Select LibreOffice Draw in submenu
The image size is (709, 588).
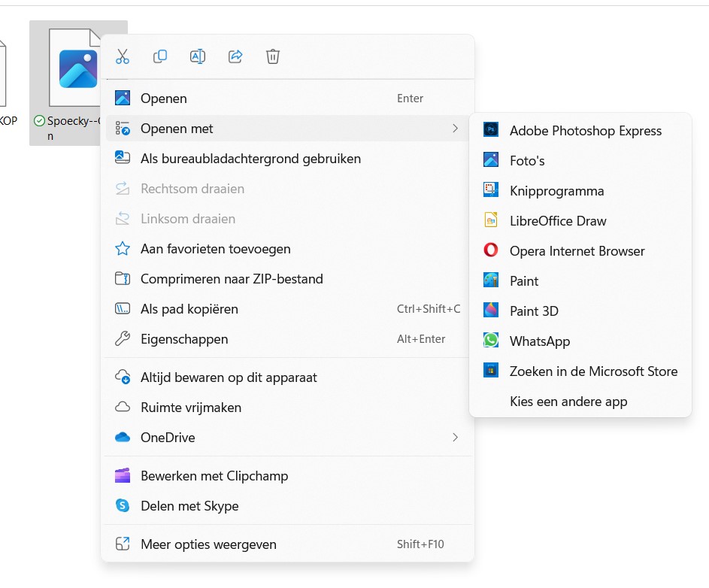[x=557, y=221]
